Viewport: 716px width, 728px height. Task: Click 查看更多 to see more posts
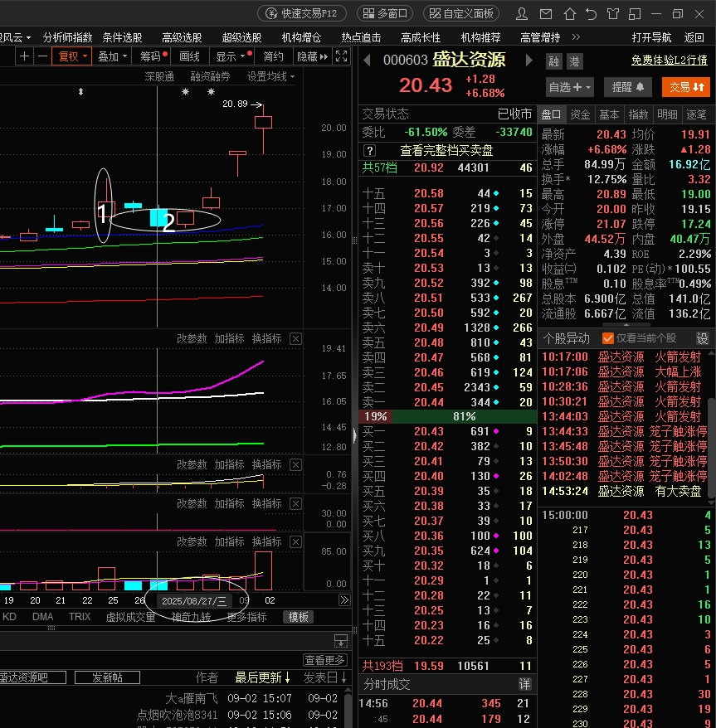(324, 660)
